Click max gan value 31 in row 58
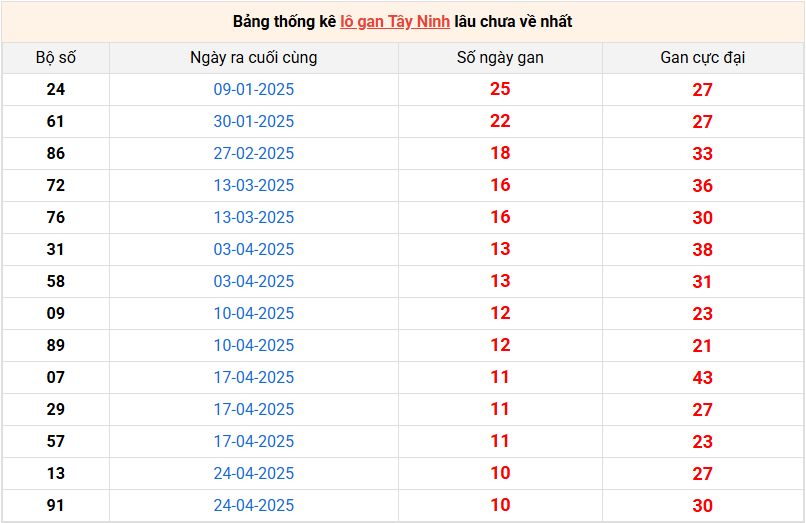Screen dimensions: 806x523 click(702, 282)
